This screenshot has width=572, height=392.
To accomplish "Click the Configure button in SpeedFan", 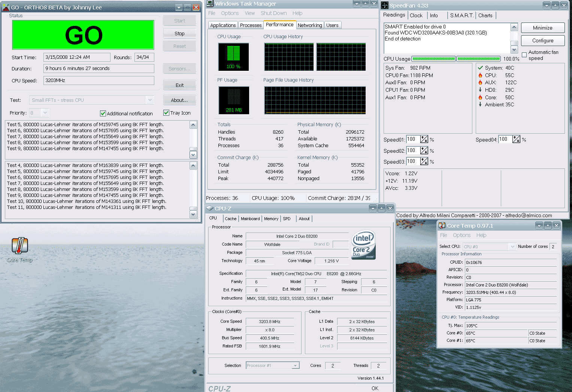I will pyautogui.click(x=542, y=40).
